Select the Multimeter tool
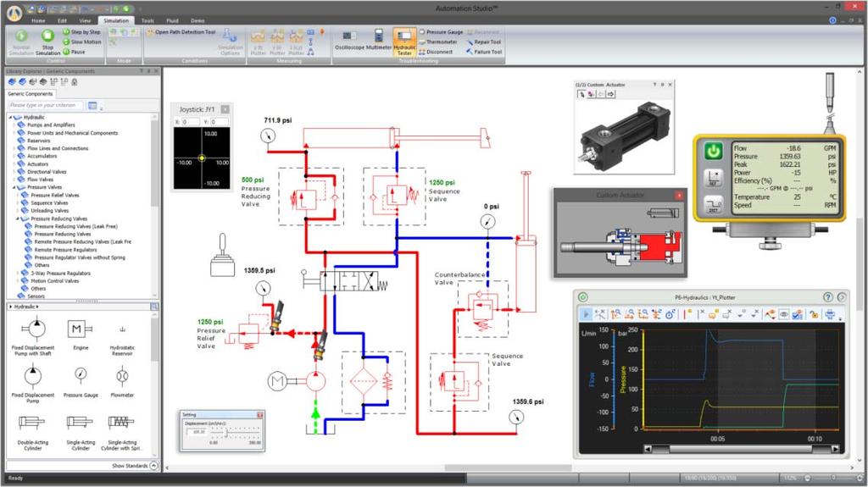 [379, 41]
